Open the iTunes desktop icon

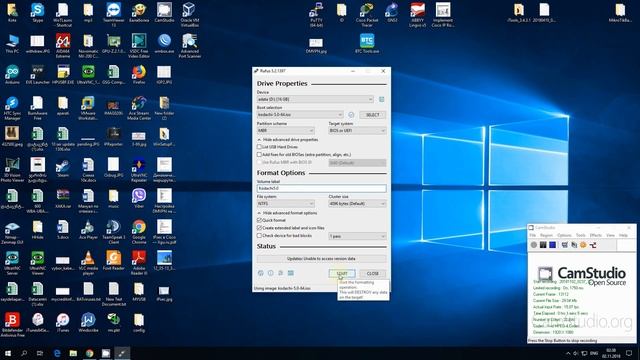coord(63,322)
